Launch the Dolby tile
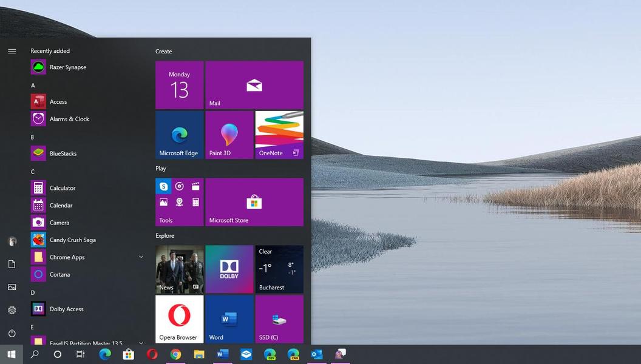Screen dimensions: 641x364 coord(229,269)
